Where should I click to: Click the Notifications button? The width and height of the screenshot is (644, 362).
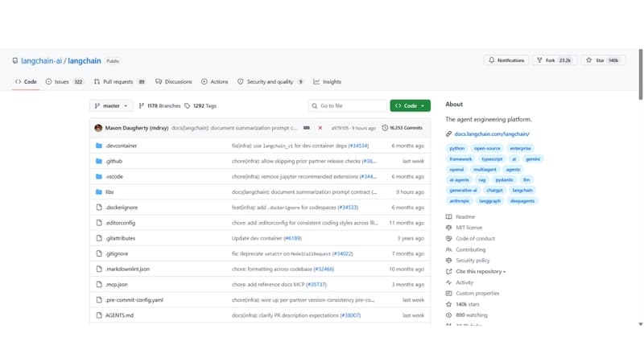(x=506, y=60)
